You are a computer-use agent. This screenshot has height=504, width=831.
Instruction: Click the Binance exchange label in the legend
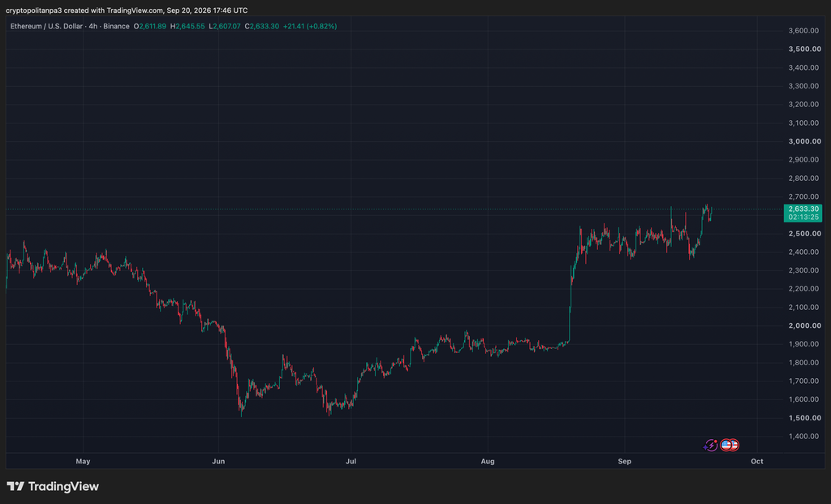click(116, 26)
